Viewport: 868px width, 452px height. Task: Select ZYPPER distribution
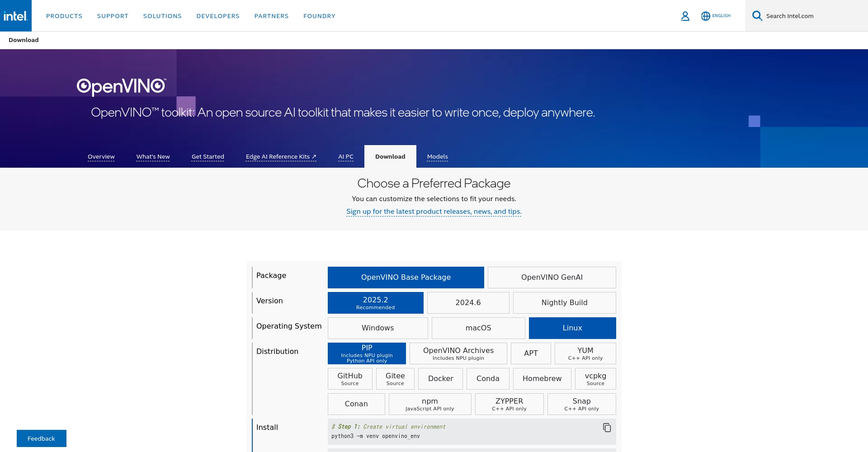point(509,404)
